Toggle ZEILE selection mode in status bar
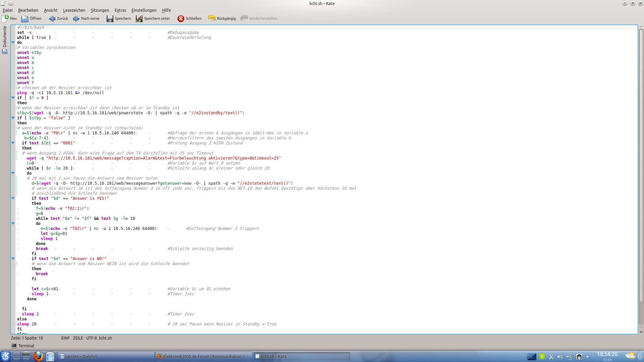The width and height of the screenshot is (644, 362). click(78, 338)
